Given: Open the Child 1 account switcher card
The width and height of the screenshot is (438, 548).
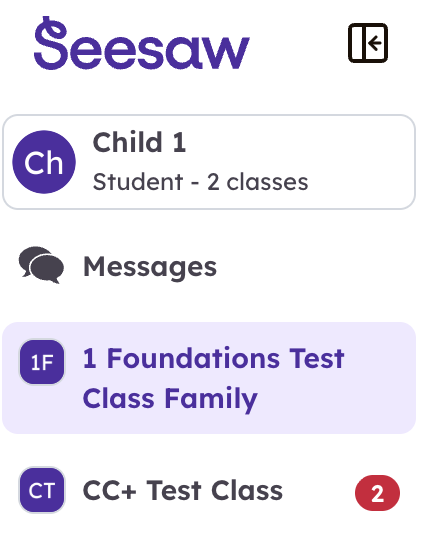Looking at the screenshot, I should coord(209,162).
